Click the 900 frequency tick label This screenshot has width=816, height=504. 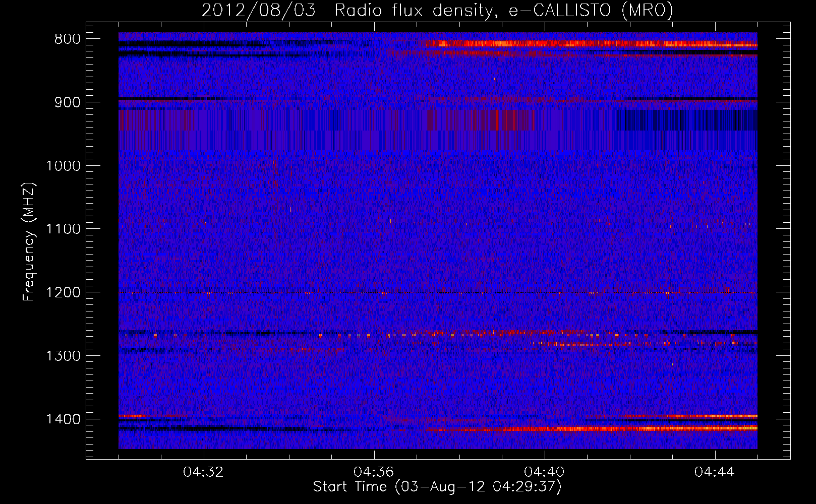(67, 102)
